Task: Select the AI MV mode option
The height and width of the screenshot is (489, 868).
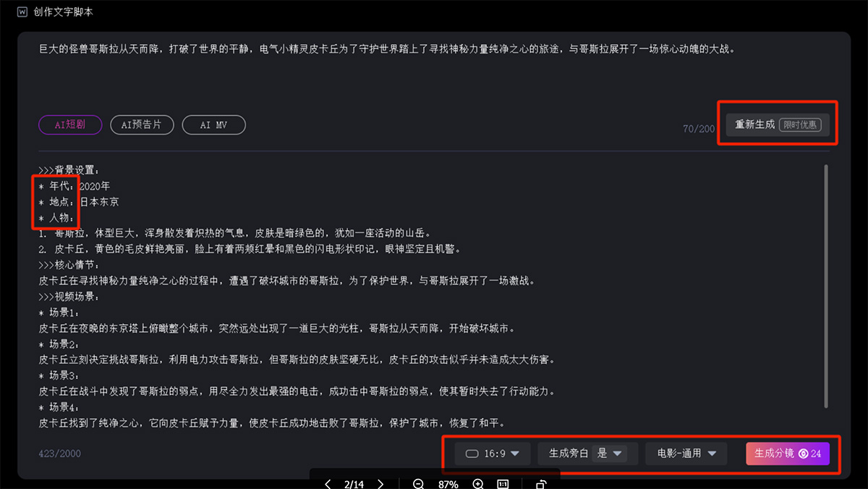Action: click(213, 124)
